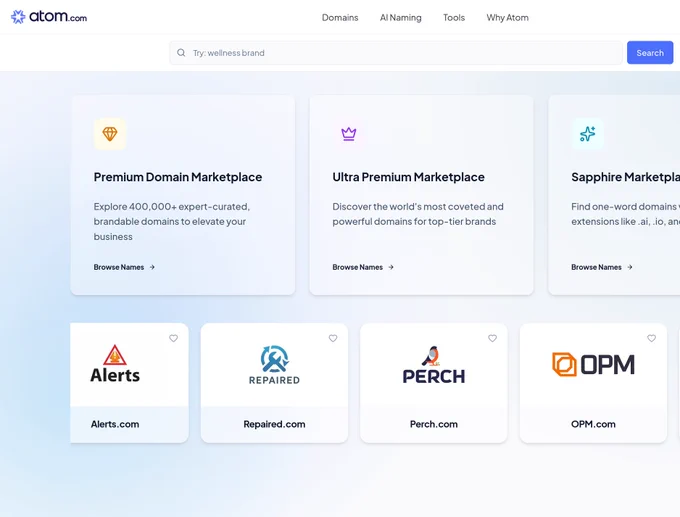680x517 pixels.
Task: Click the Perch.com domain name
Action: click(x=434, y=424)
